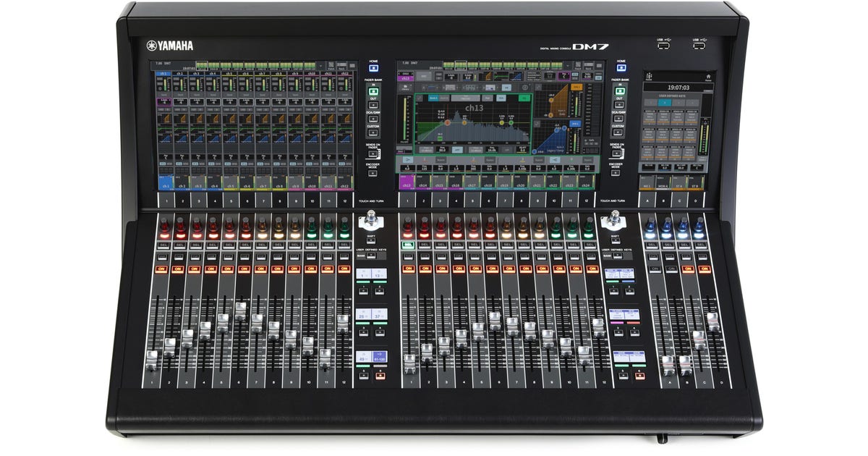Activate SENDS ON FADER key in center bay
This screenshot has height=456, width=868.
click(x=616, y=154)
